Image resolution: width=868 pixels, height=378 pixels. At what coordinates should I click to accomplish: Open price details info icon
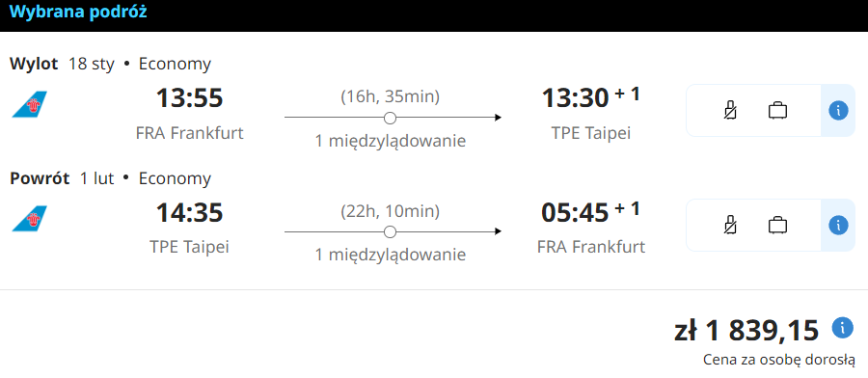(x=842, y=328)
